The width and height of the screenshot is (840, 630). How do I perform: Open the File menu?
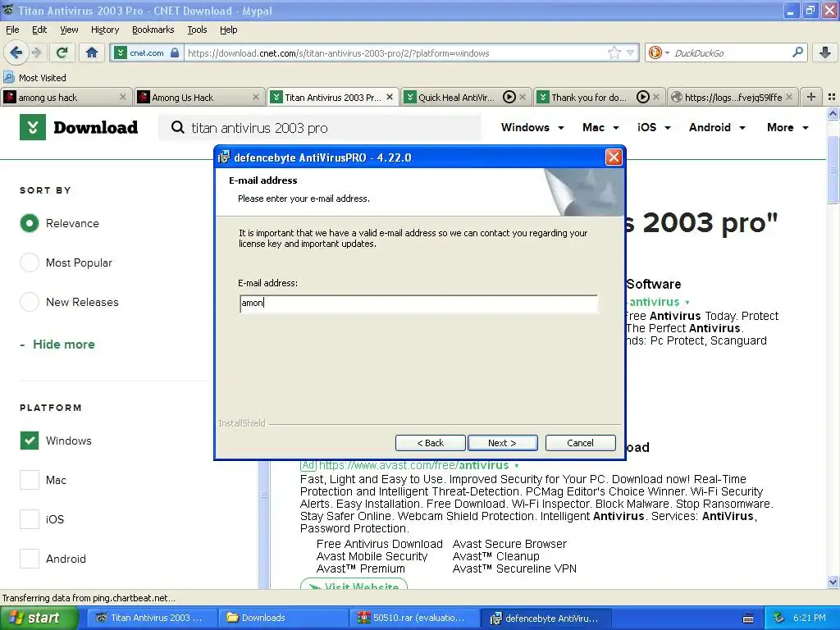(12, 30)
